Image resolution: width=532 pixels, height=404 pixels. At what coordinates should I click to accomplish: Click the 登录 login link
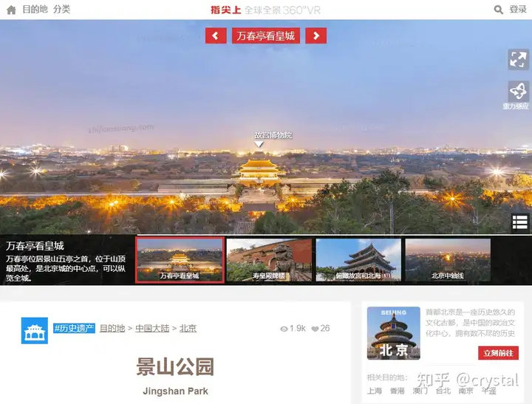point(518,10)
